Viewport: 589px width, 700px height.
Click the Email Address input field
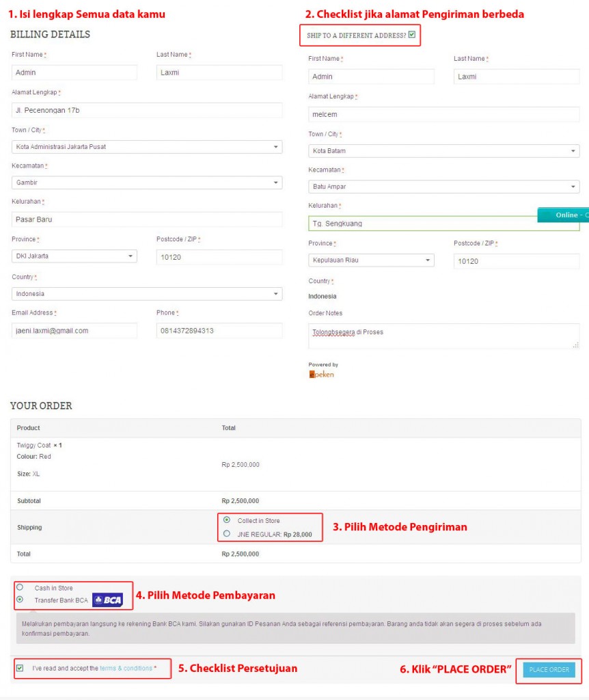point(74,329)
